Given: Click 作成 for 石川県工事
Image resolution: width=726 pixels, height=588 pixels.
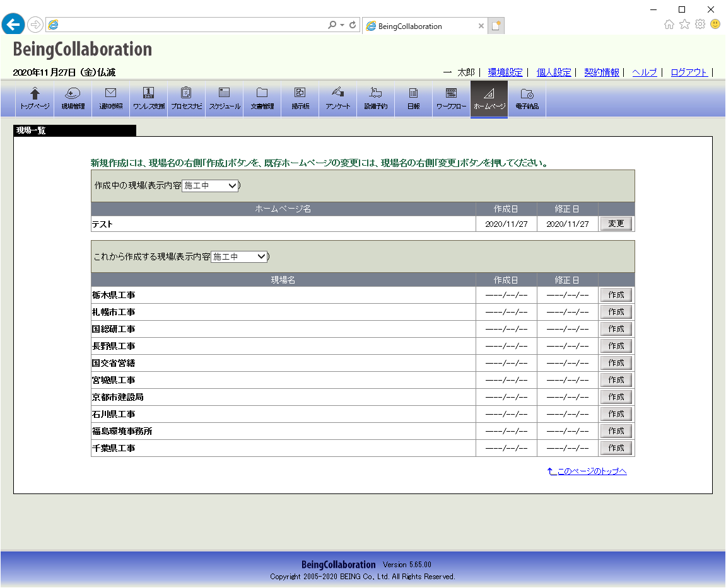Looking at the screenshot, I should point(616,414).
